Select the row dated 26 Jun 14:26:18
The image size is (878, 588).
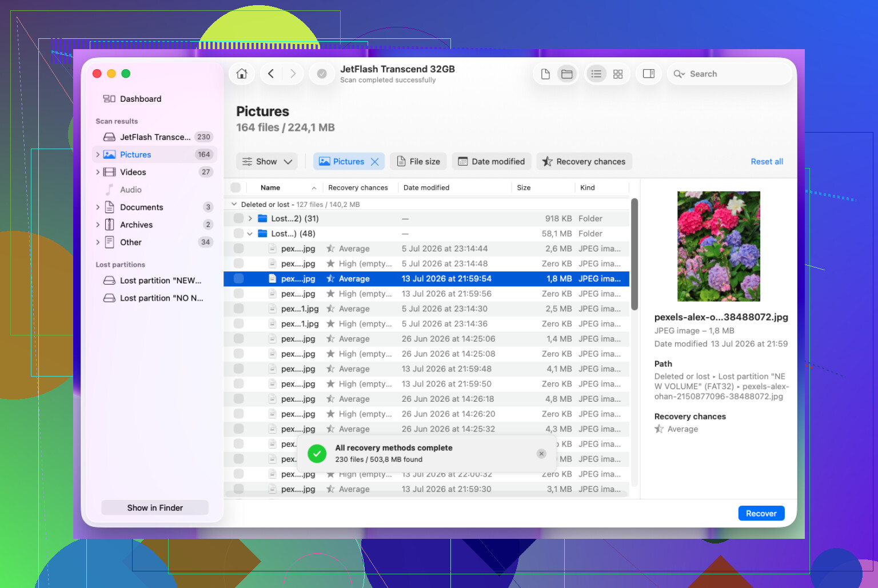pos(426,399)
